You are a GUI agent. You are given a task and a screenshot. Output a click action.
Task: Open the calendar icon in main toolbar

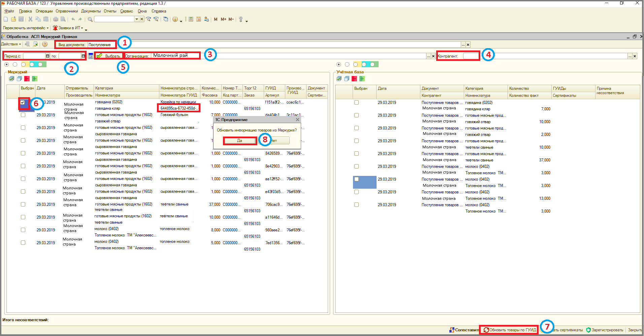click(198, 19)
